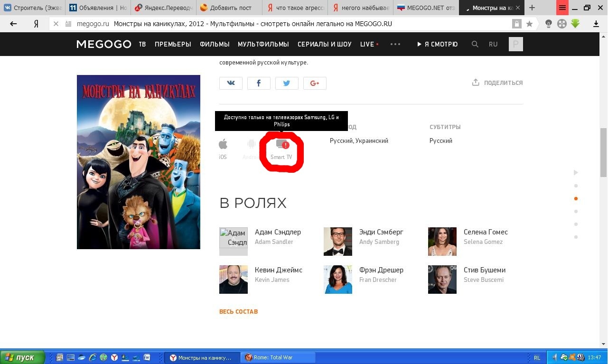The height and width of the screenshot is (364, 608).
Task: Change site language from RU
Action: tap(493, 44)
